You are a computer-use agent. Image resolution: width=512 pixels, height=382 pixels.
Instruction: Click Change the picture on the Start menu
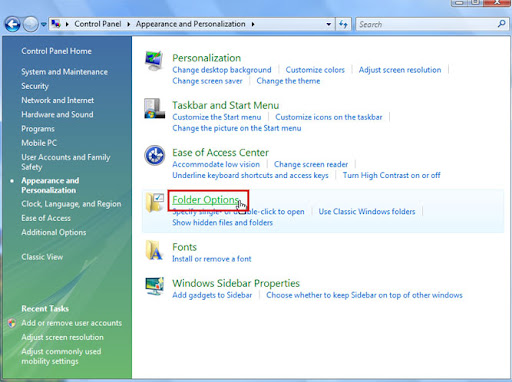tap(237, 128)
